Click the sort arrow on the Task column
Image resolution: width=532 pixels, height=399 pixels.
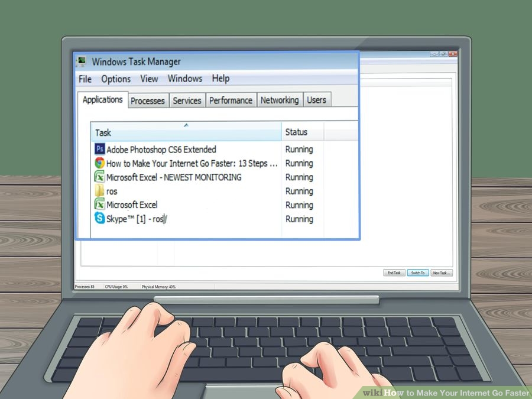tap(186, 125)
